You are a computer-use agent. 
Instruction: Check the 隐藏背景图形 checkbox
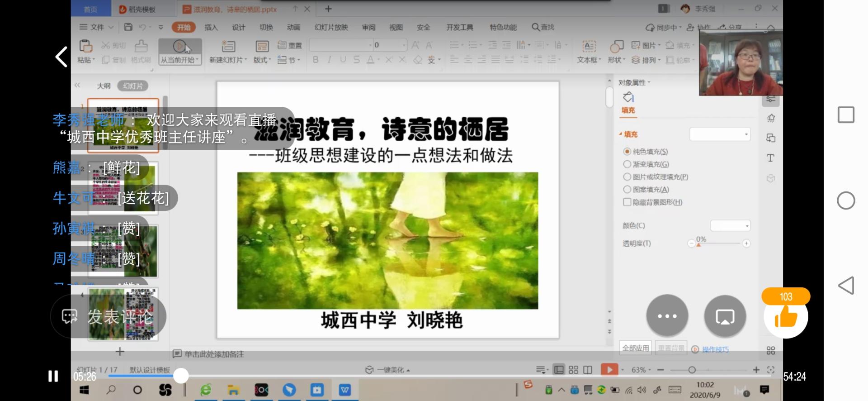[627, 202]
